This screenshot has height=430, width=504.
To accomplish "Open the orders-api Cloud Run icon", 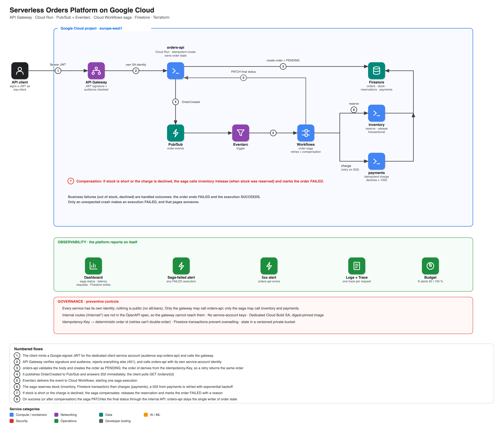I will (x=175, y=71).
